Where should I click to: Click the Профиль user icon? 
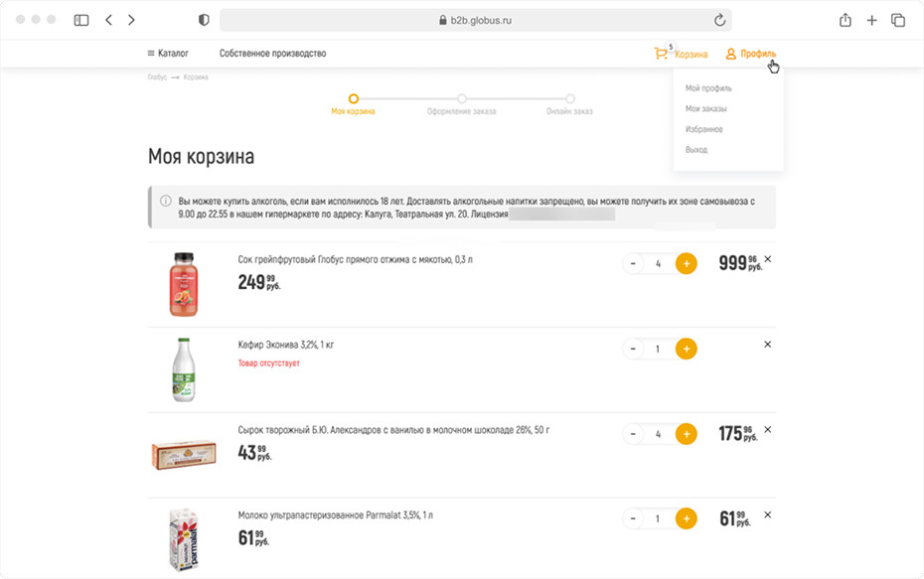[x=731, y=54]
